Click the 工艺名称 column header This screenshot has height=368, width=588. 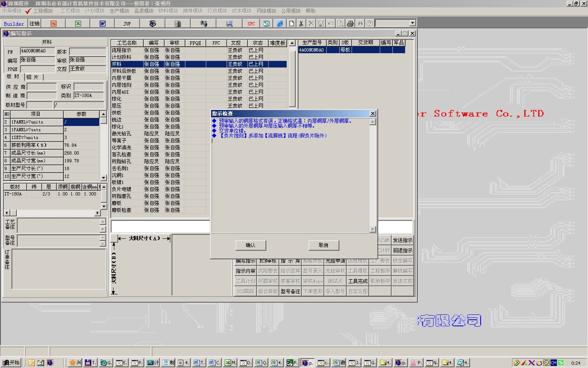point(127,43)
